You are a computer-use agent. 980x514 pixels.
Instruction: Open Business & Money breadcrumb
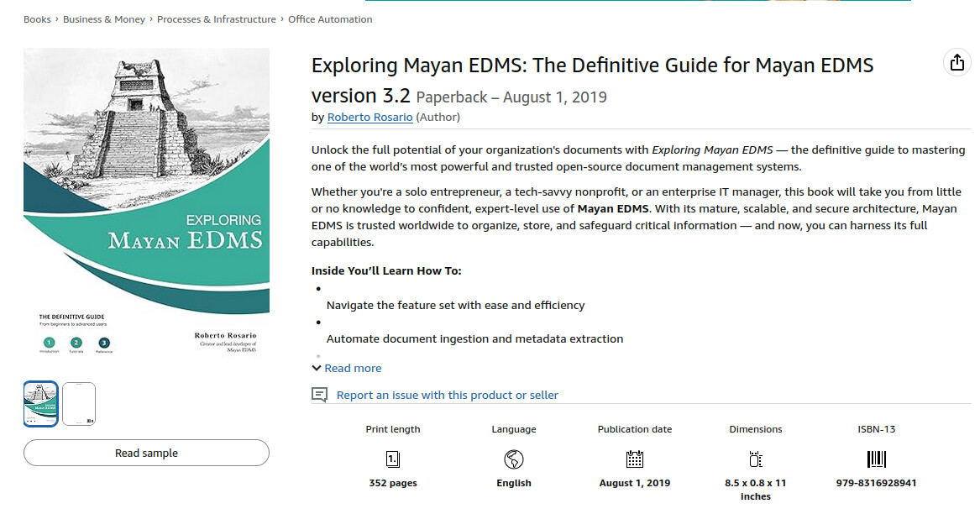[x=104, y=19]
